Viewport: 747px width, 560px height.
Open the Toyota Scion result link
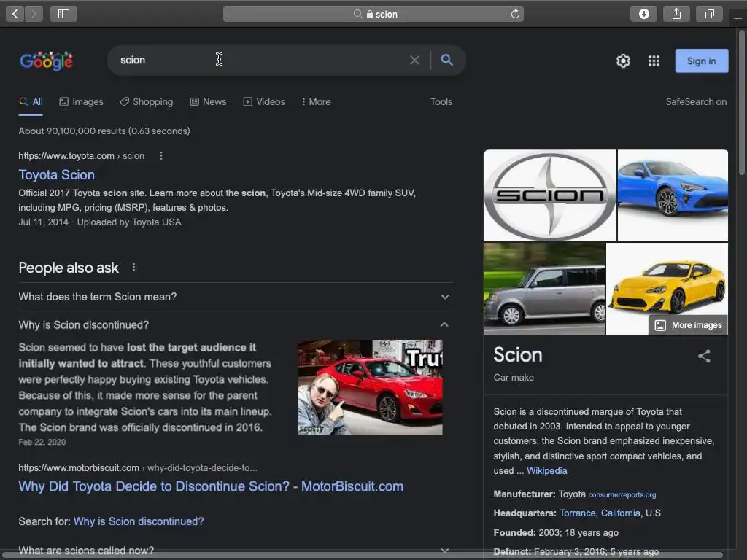[57, 175]
